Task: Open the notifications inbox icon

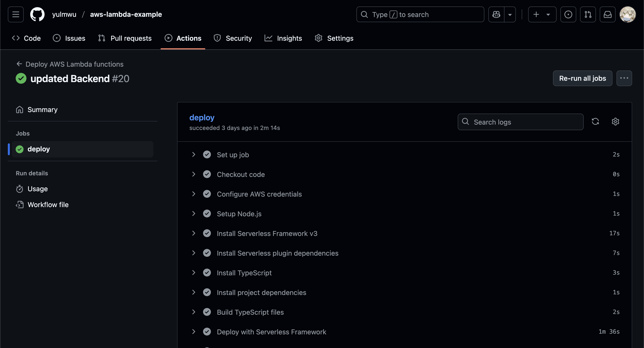Action: coord(608,15)
